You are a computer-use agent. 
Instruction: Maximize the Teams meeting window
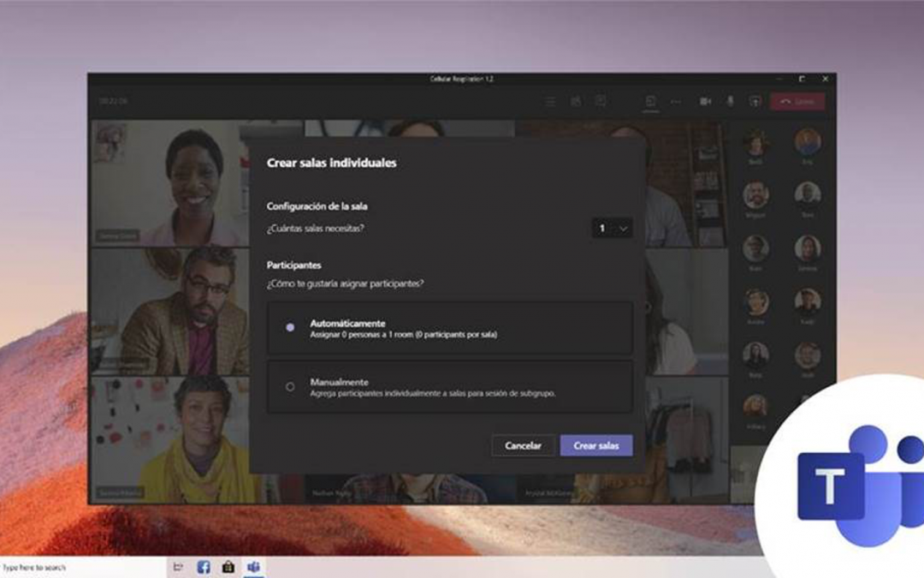tap(802, 79)
